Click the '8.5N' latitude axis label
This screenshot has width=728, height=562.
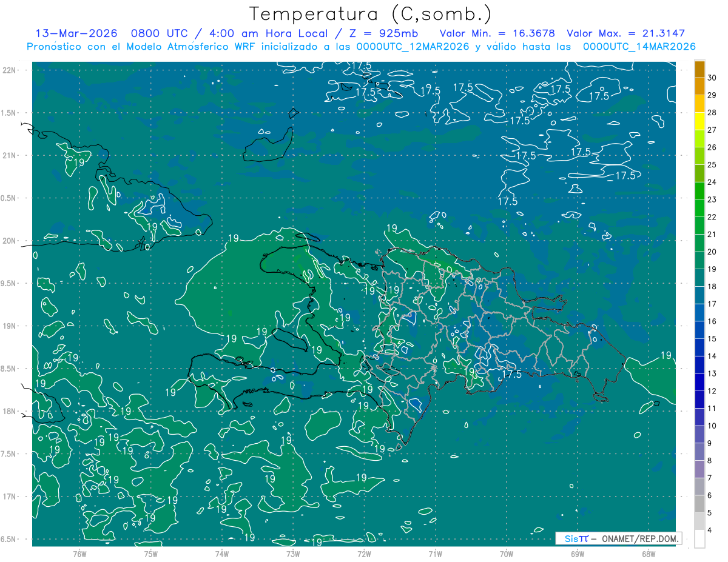[9, 369]
